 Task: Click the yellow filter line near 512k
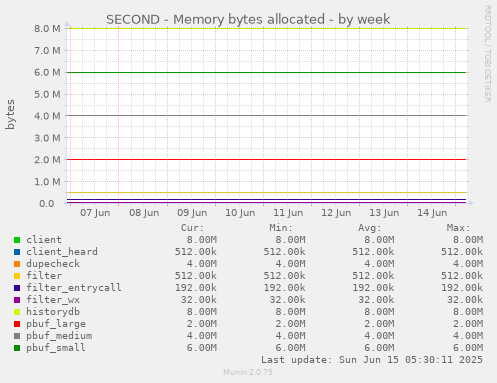click(x=267, y=193)
